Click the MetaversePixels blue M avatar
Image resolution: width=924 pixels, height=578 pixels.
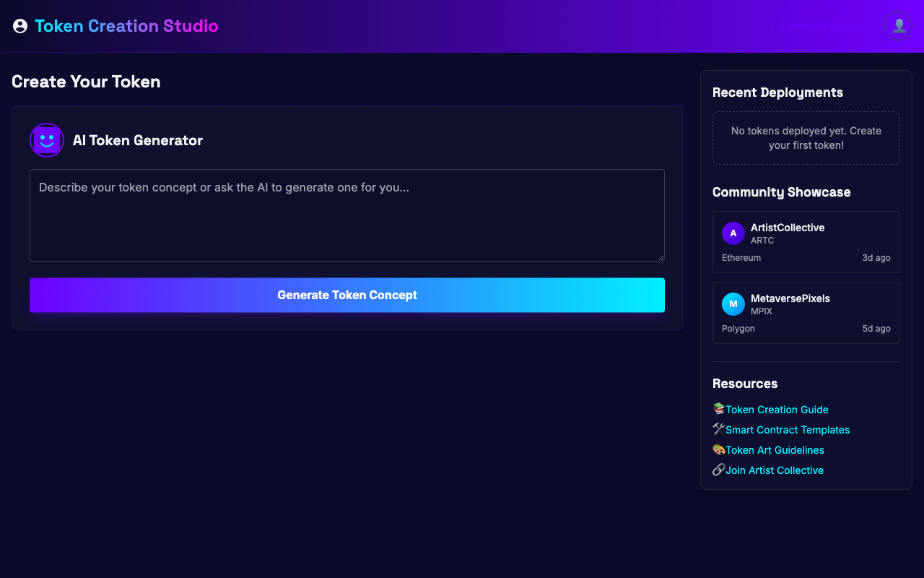pyautogui.click(x=733, y=304)
